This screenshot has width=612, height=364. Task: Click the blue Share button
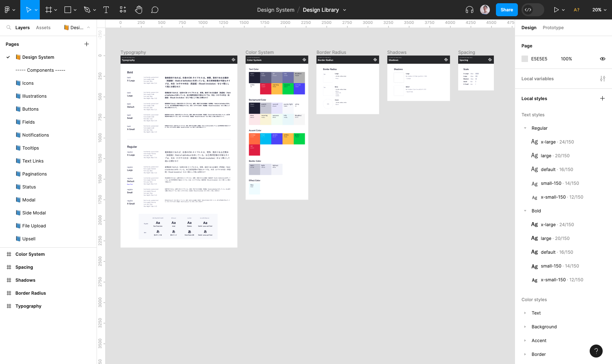click(x=506, y=10)
